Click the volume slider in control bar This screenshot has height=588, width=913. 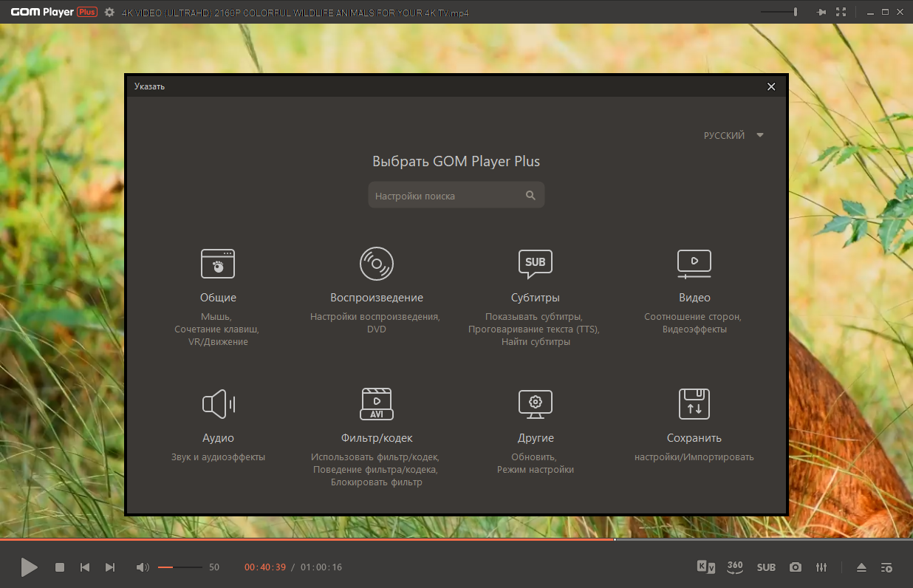pyautogui.click(x=179, y=567)
